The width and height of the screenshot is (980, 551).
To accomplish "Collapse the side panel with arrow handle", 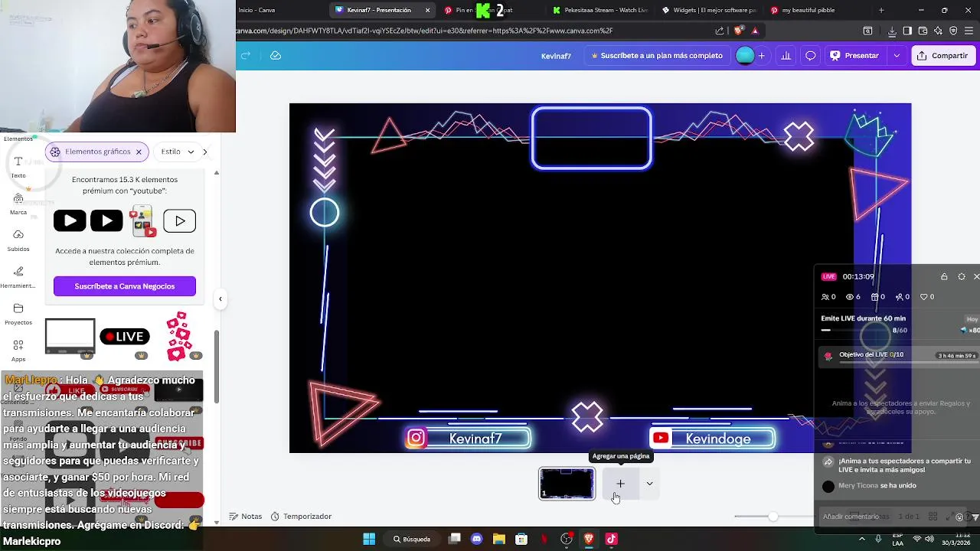I will [x=220, y=299].
